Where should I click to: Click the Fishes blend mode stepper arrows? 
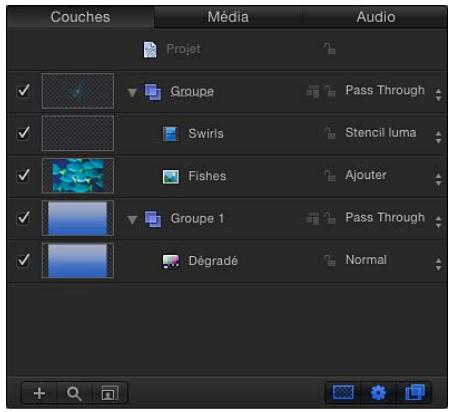(438, 179)
